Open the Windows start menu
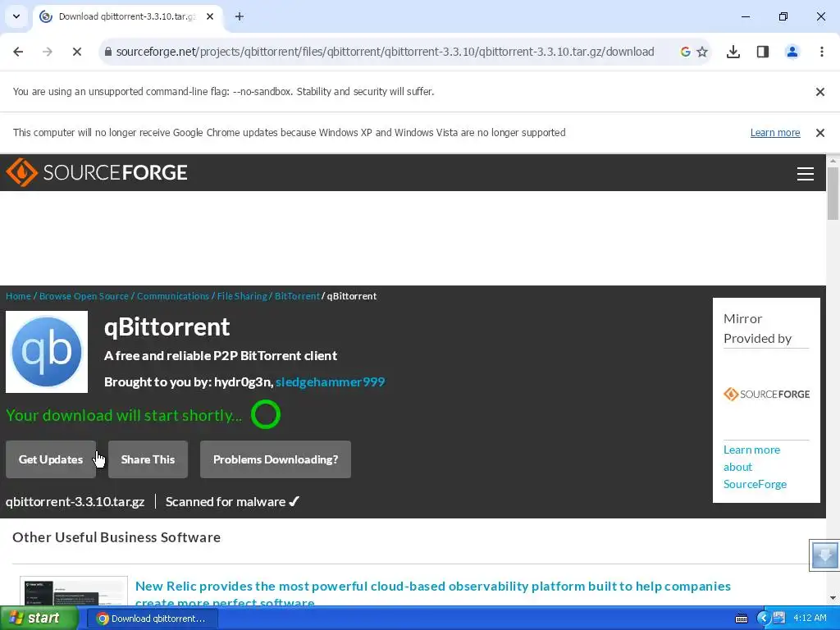 tap(39, 619)
